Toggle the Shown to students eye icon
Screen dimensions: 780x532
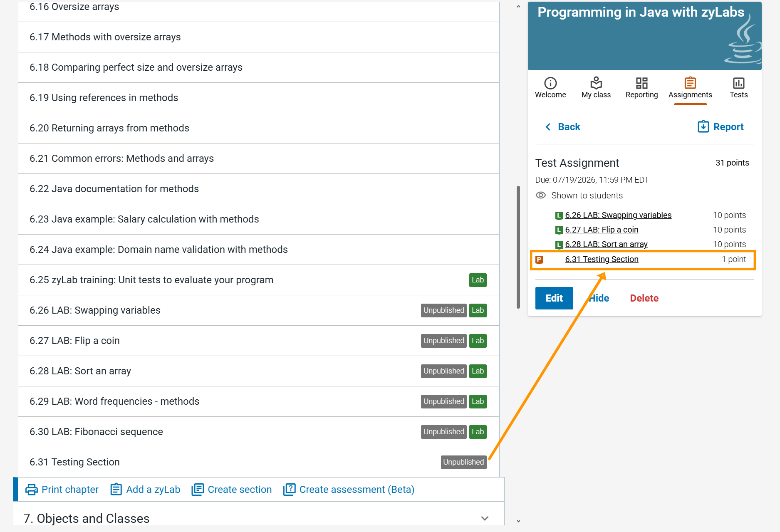tap(541, 195)
